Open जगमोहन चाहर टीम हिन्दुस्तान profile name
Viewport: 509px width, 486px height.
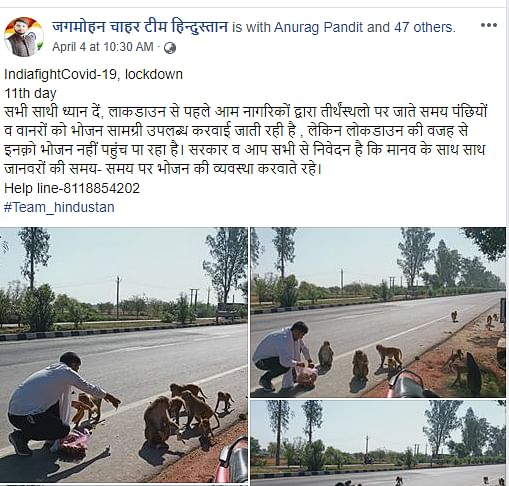(140, 27)
